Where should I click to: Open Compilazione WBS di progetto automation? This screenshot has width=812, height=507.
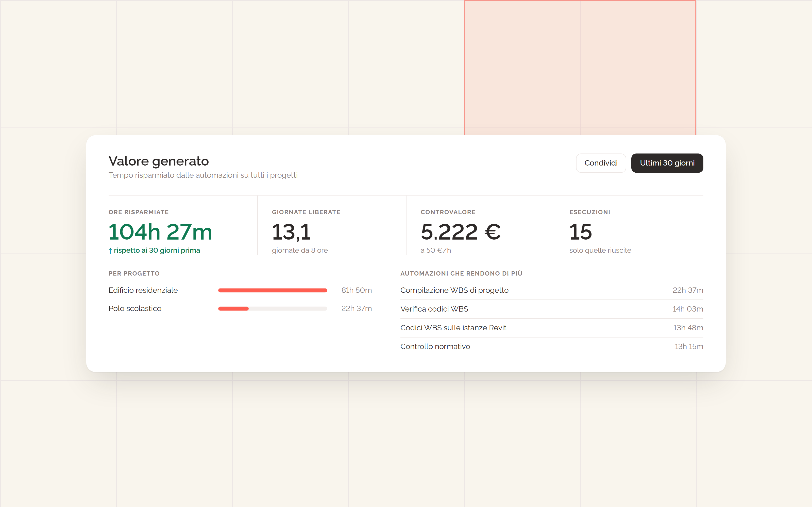pos(552,291)
